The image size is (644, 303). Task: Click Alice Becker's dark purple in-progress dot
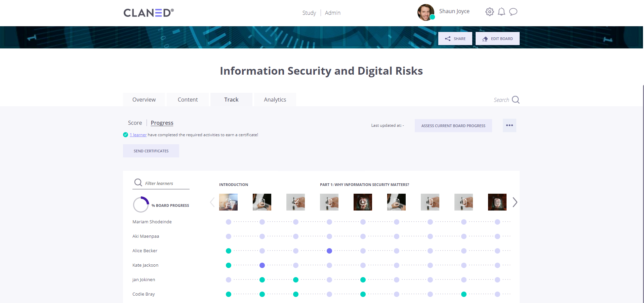click(329, 251)
